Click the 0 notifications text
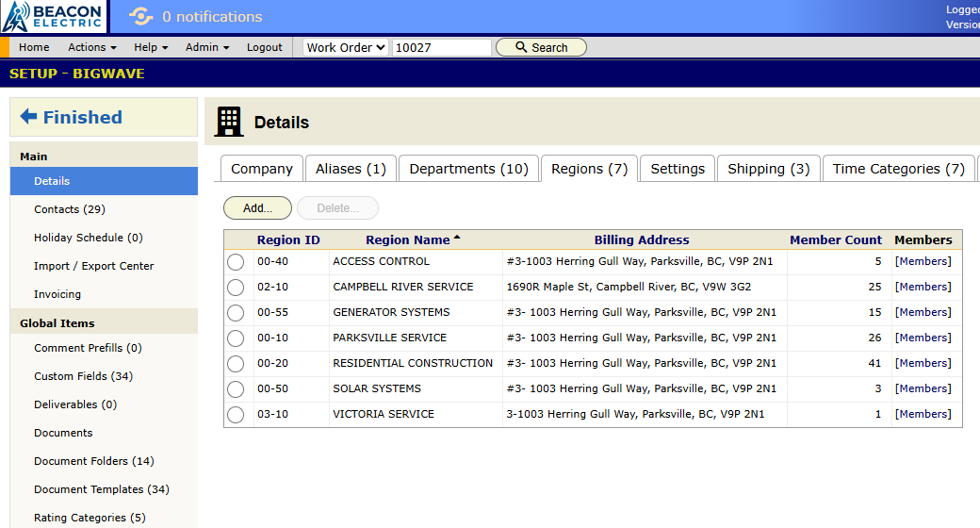This screenshot has height=528, width=980. pyautogui.click(x=213, y=17)
